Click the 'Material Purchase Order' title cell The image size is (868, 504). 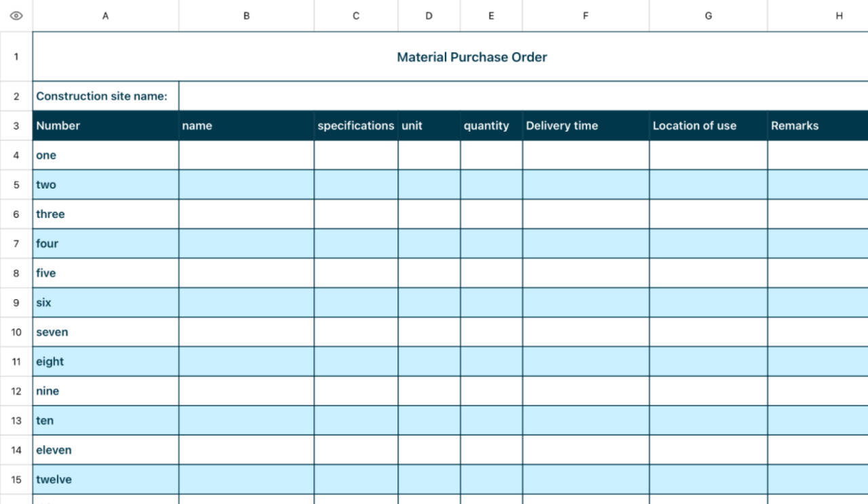(x=450, y=57)
